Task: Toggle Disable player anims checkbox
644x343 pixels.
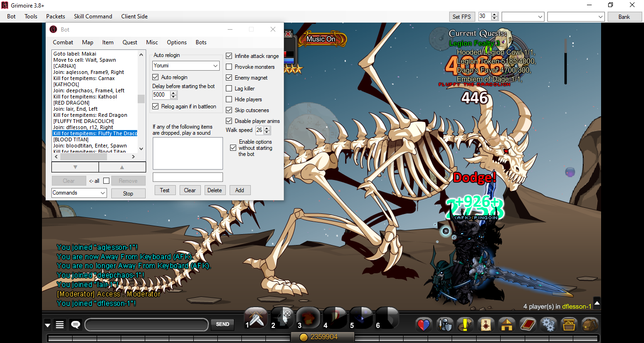Action: (x=229, y=121)
